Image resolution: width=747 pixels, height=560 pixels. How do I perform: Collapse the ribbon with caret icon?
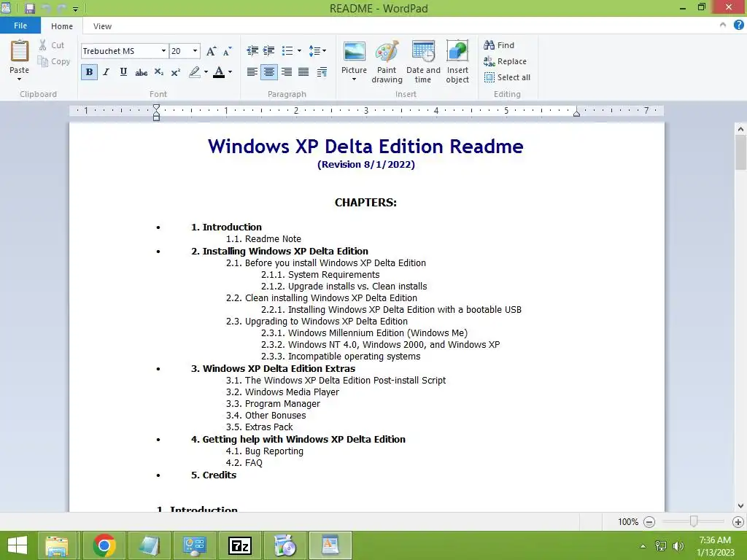tap(723, 26)
